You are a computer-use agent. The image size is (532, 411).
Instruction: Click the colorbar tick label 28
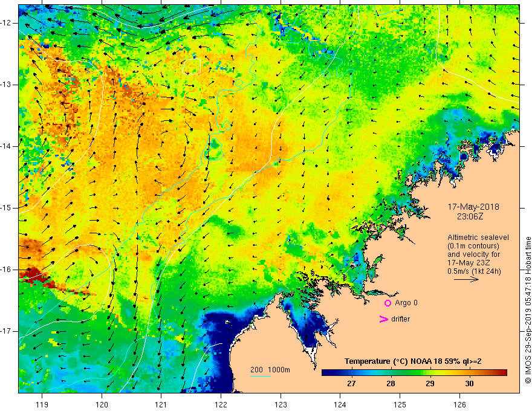(391, 384)
